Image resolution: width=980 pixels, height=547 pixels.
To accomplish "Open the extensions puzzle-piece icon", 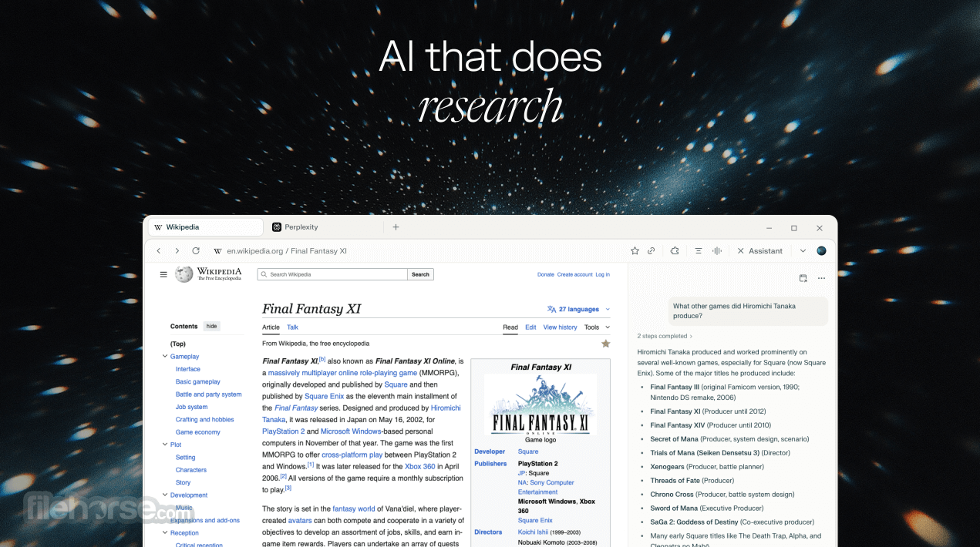I will (675, 251).
